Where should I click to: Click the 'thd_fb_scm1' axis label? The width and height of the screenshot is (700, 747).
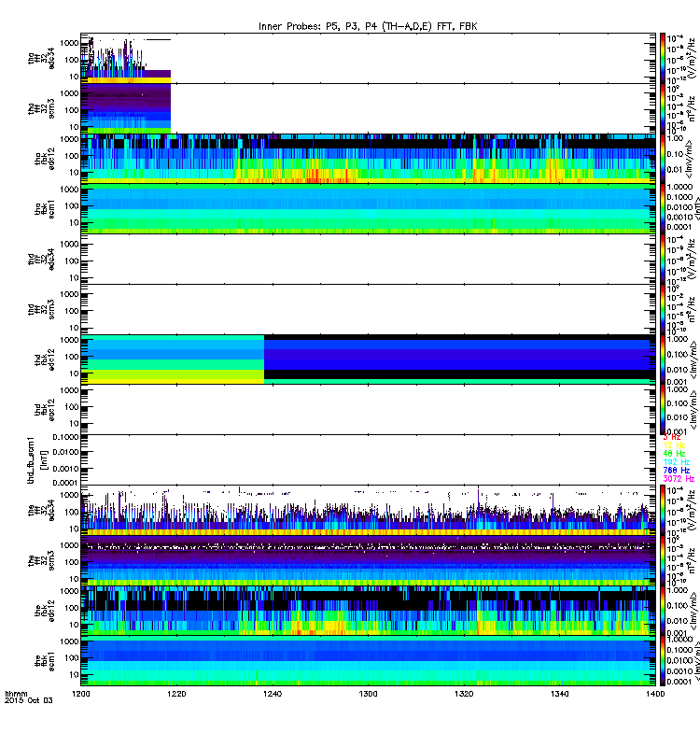coord(31,459)
